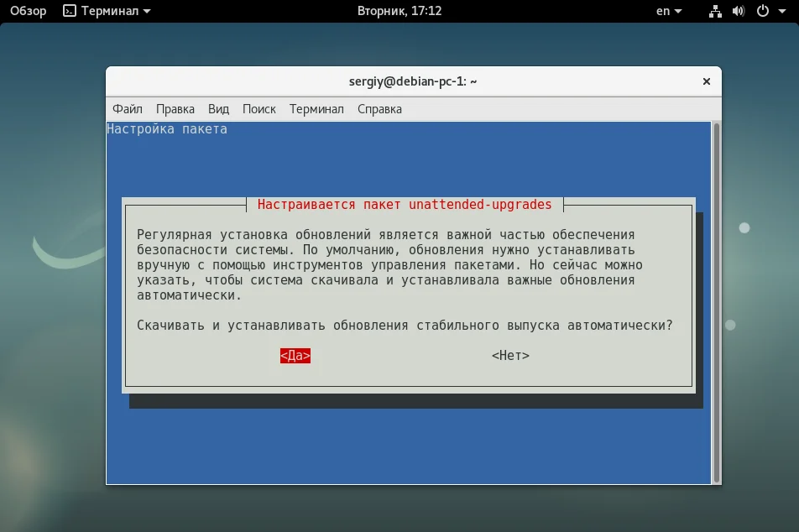Click the network connection icon
The width and height of the screenshot is (799, 532).
(715, 11)
